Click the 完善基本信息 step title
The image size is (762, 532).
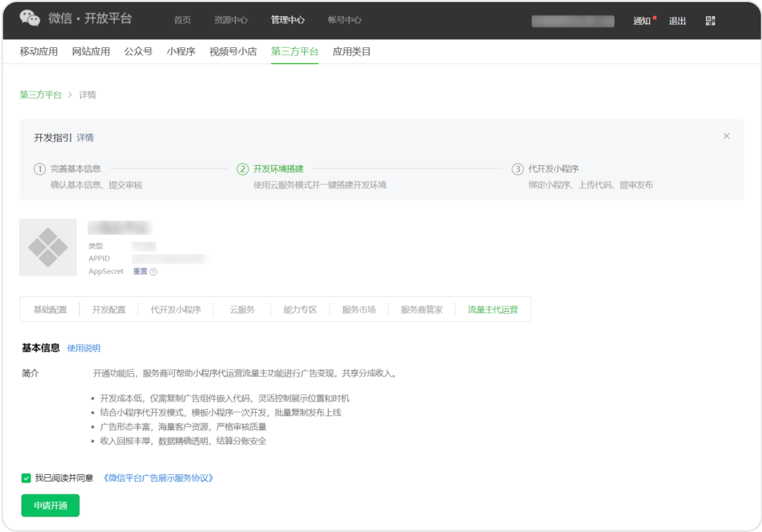75,169
